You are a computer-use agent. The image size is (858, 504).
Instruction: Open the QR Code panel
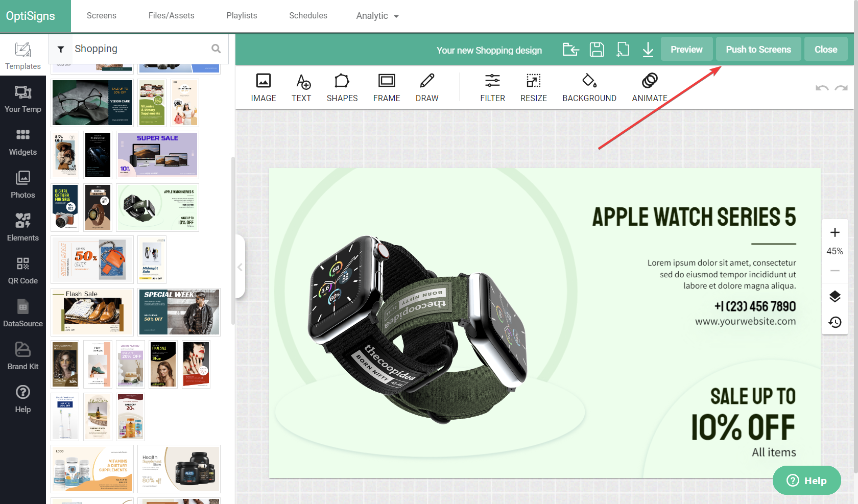tap(23, 271)
